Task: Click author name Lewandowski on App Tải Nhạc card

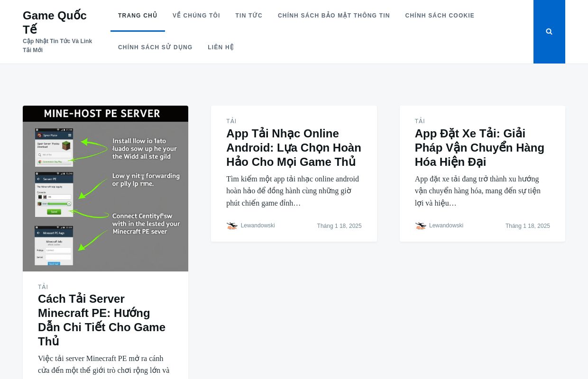Action: 257,226
